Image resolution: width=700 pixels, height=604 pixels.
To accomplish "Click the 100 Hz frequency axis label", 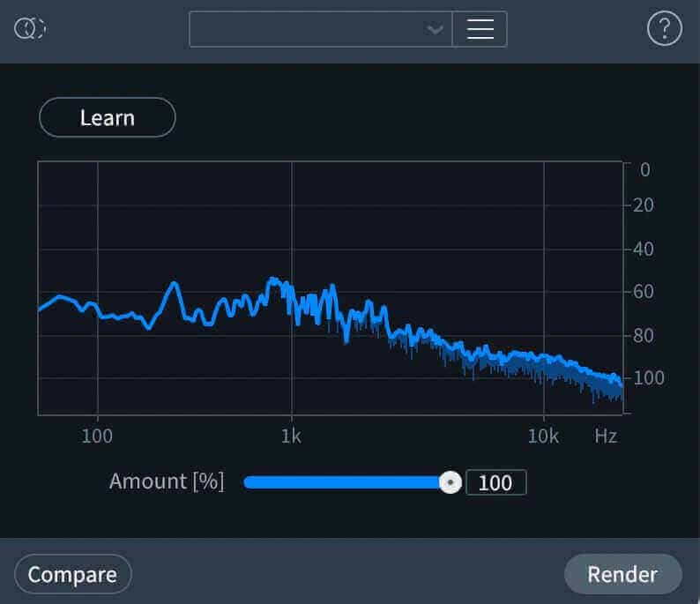I will (97, 436).
